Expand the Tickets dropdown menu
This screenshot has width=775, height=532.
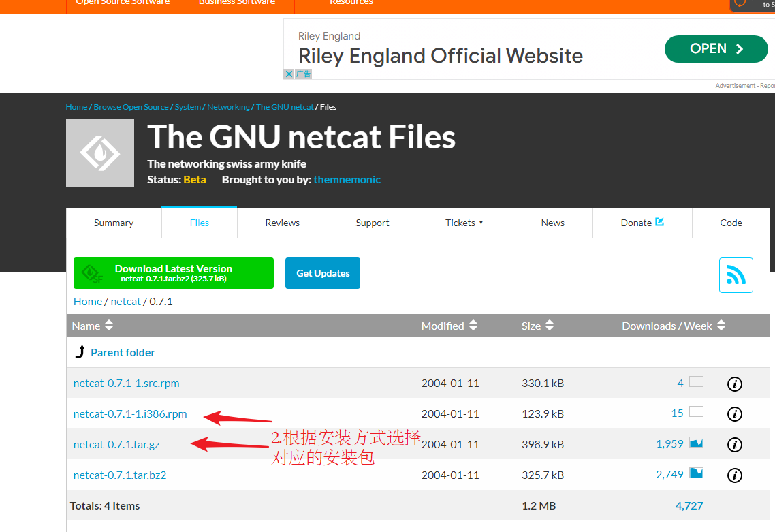(464, 223)
